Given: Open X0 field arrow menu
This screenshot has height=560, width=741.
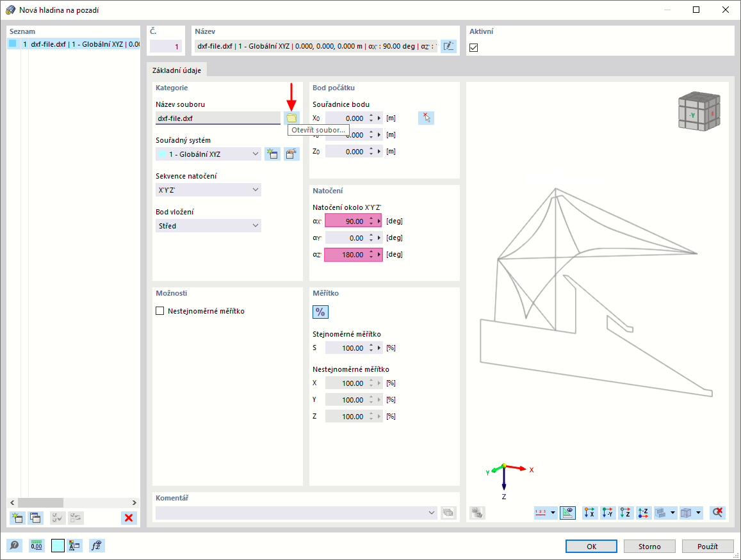Looking at the screenshot, I should click(379, 118).
